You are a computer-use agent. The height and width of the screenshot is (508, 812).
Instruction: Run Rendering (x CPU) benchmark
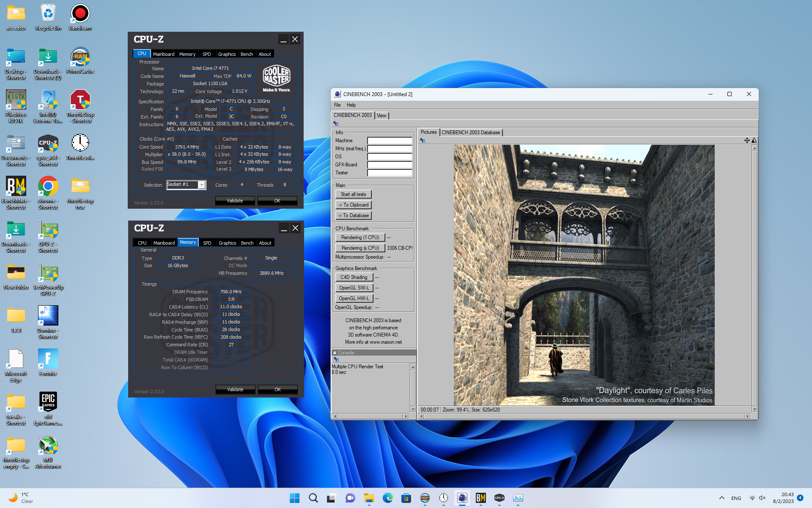click(x=360, y=248)
